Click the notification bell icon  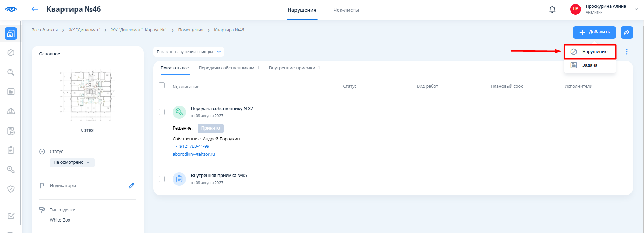pyautogui.click(x=552, y=9)
